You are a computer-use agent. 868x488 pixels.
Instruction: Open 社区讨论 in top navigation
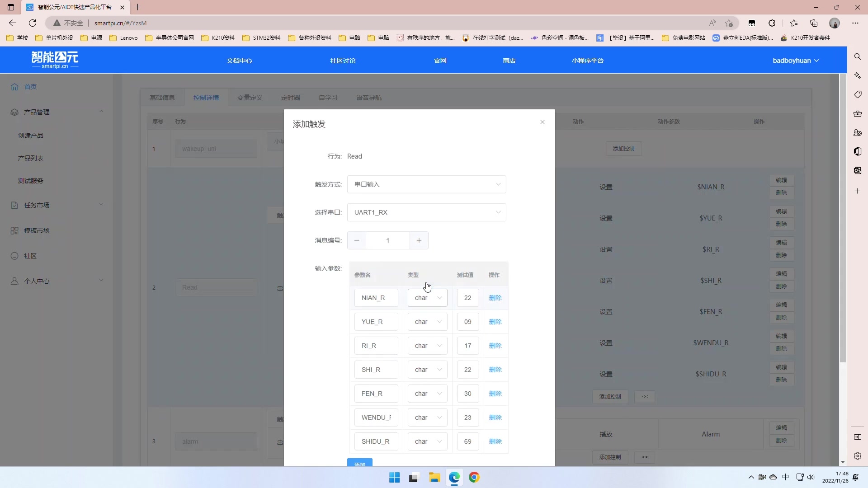tap(343, 61)
